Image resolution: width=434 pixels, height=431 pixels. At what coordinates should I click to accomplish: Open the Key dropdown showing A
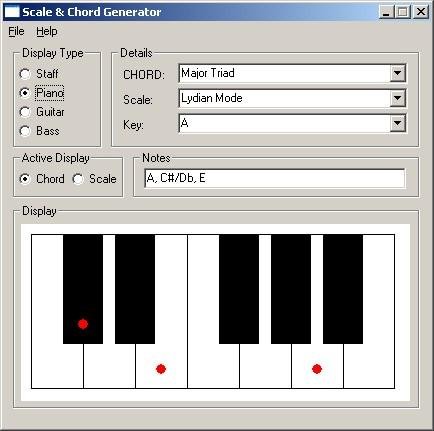[x=397, y=123]
